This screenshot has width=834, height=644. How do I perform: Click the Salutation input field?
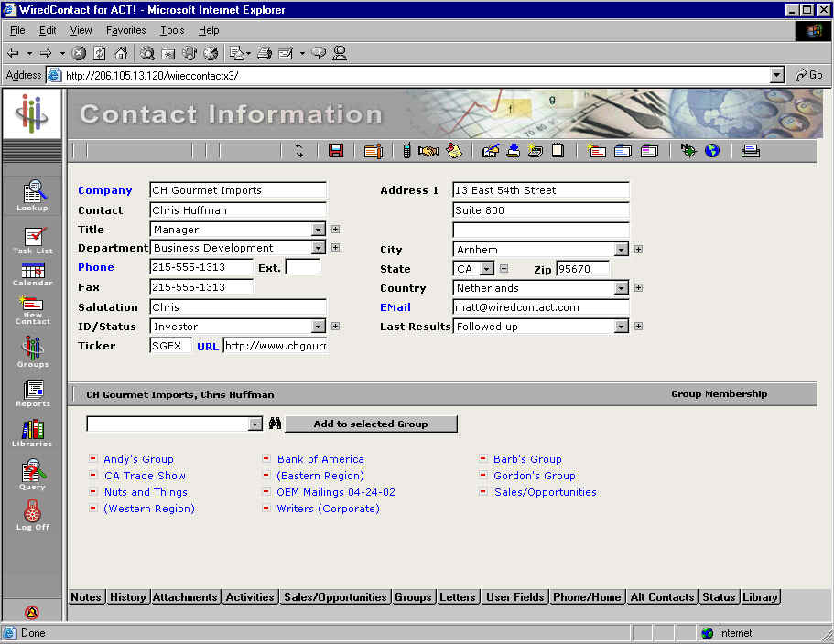pyautogui.click(x=238, y=307)
